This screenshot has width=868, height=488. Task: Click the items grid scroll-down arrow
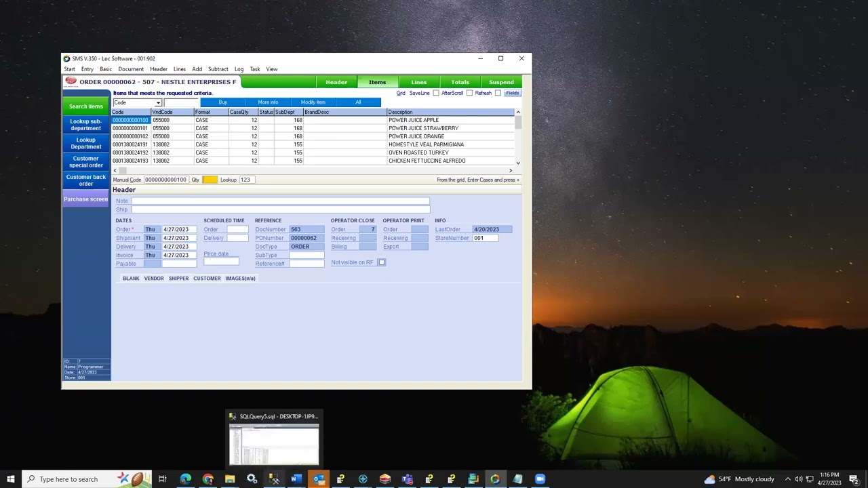click(518, 163)
